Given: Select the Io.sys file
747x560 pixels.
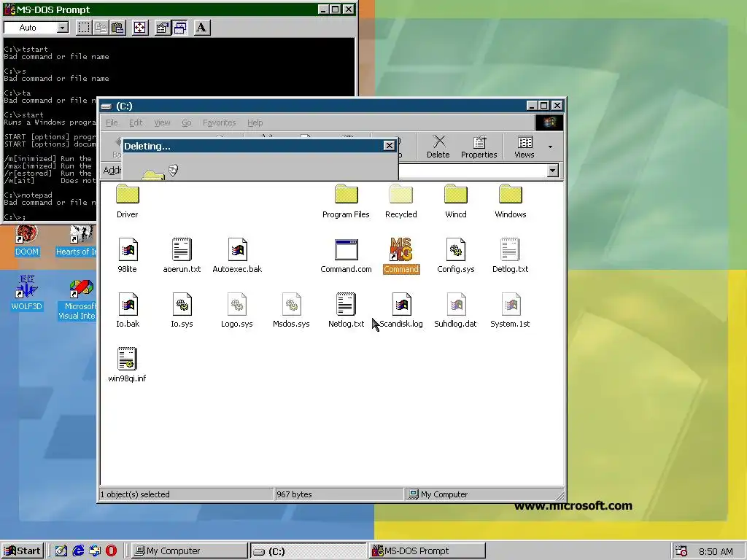Looking at the screenshot, I should click(x=182, y=311).
